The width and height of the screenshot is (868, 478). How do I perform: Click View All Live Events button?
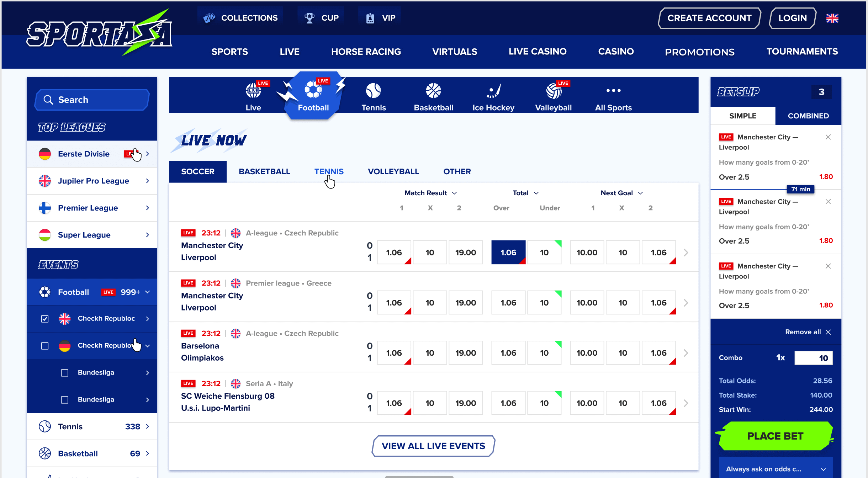pyautogui.click(x=434, y=446)
